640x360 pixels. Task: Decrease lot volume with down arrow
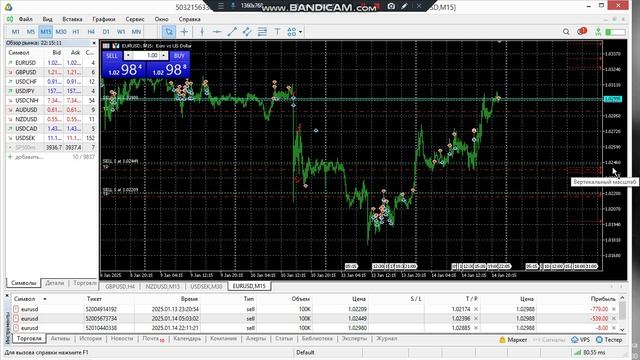click(128, 55)
